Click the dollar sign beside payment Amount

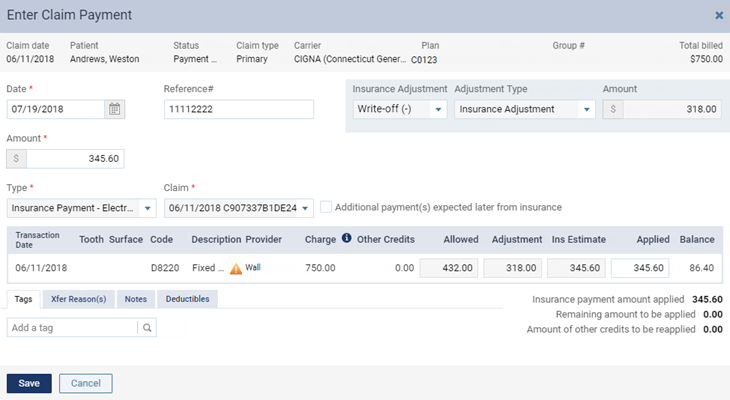[16, 159]
